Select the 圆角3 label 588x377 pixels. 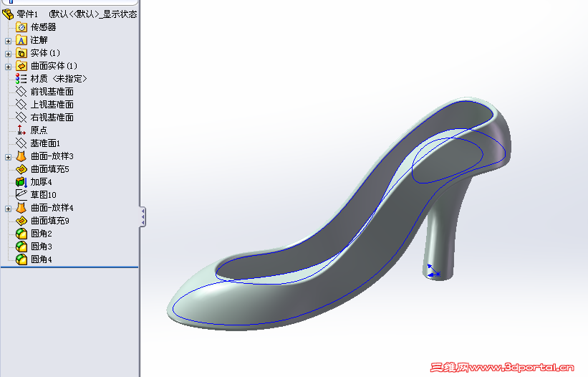42,247
